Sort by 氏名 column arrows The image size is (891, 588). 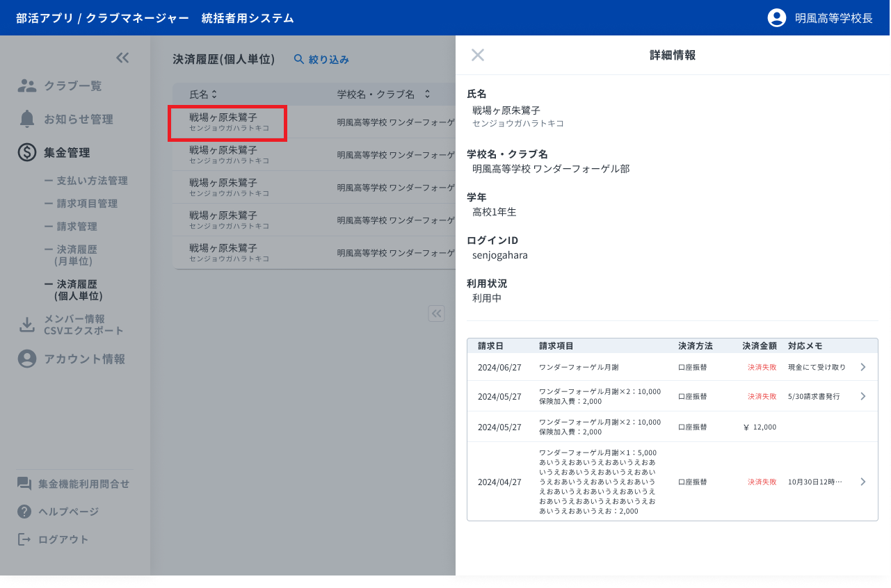(214, 94)
